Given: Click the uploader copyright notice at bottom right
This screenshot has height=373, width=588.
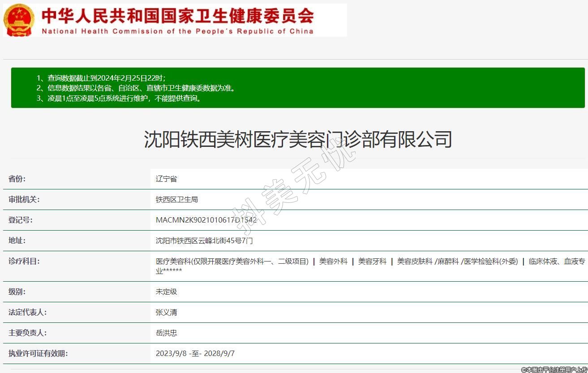Looking at the screenshot, I should pyautogui.click(x=554, y=369).
